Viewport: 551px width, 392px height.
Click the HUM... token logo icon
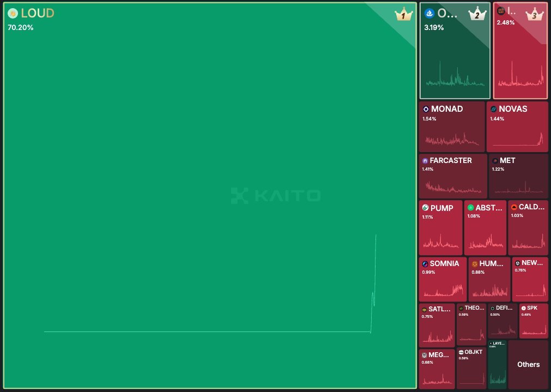(475, 264)
